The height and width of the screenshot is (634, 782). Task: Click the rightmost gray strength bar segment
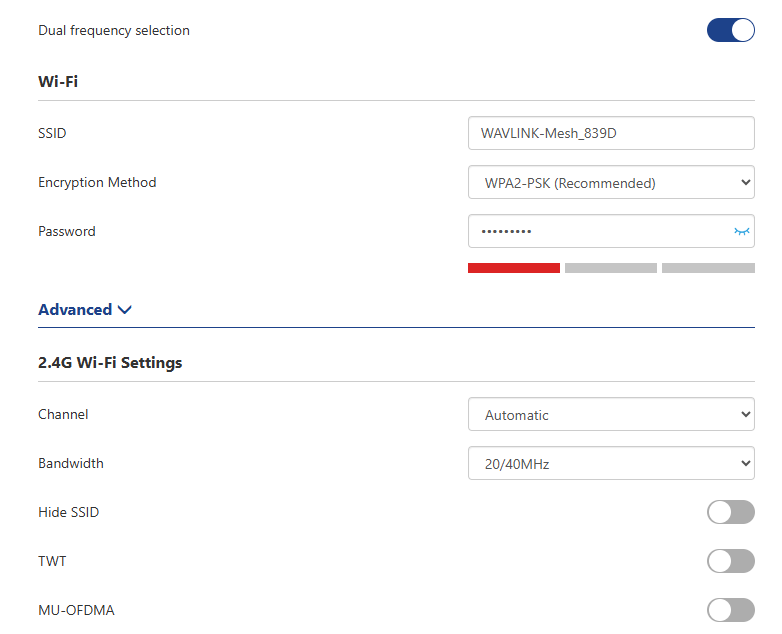click(708, 268)
